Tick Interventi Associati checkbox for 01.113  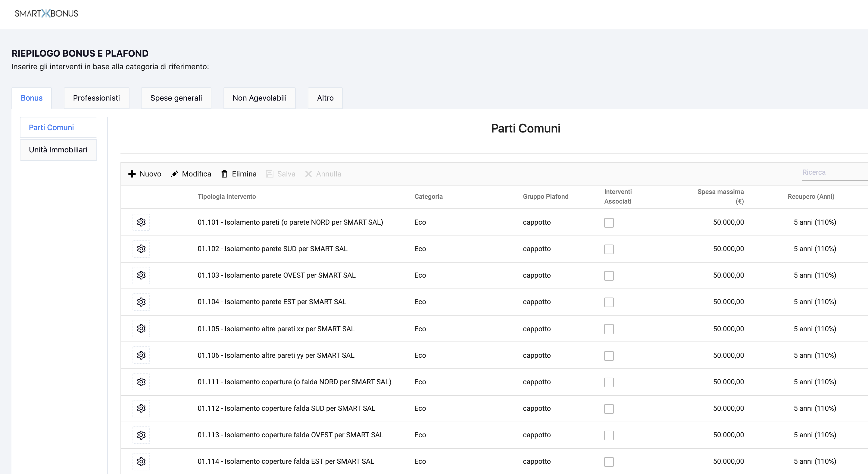click(609, 435)
